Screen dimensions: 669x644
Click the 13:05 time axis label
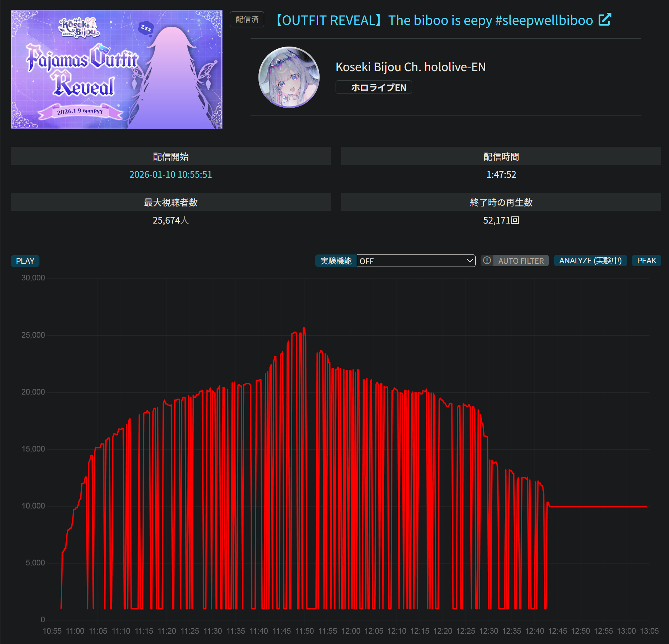[649, 631]
